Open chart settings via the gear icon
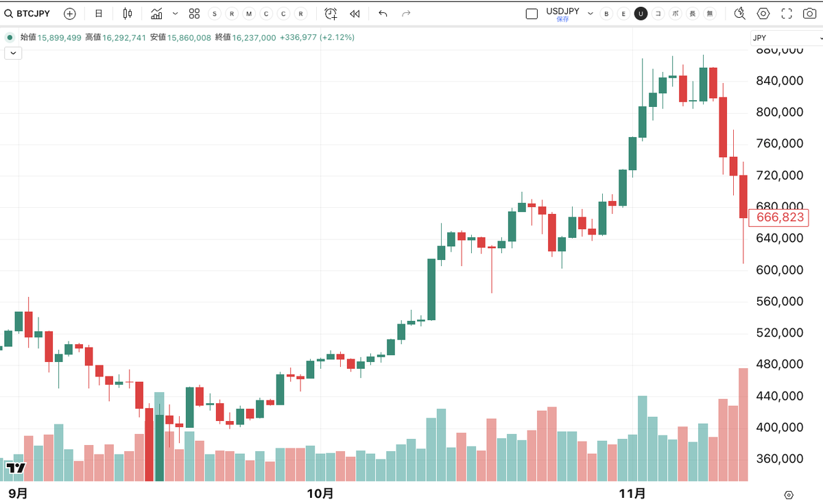Viewport: 823px width, 504px height. point(763,13)
